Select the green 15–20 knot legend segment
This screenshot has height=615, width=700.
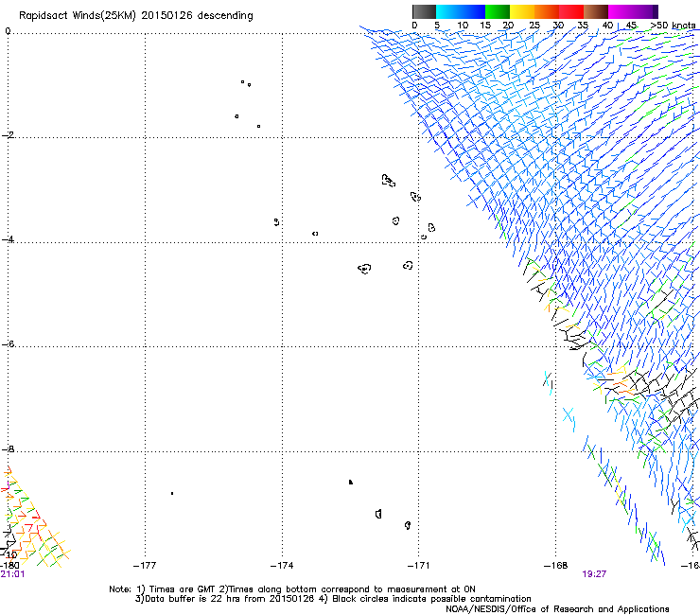[x=498, y=11]
